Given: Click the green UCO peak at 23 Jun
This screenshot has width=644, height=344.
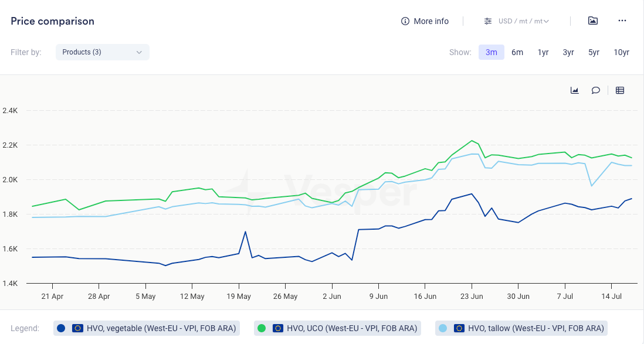Looking at the screenshot, I should (x=472, y=141).
